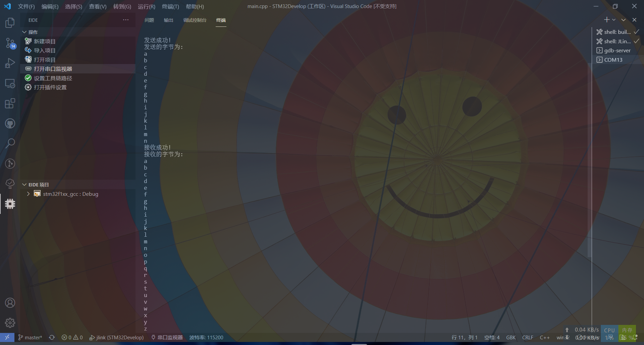644x345 pixels.
Task: Select the shell: JLin... terminal entry
Action: point(618,41)
